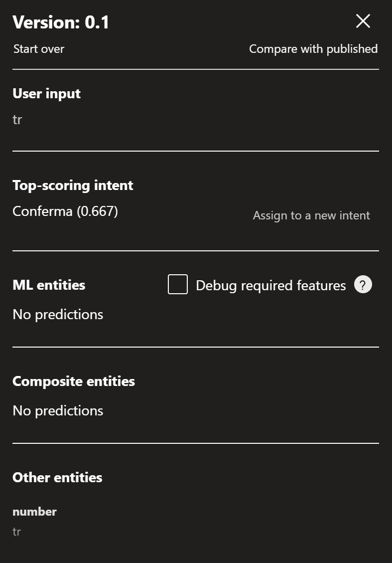Click the ML entities section header
Screen dimensions: 392x563
(x=48, y=285)
